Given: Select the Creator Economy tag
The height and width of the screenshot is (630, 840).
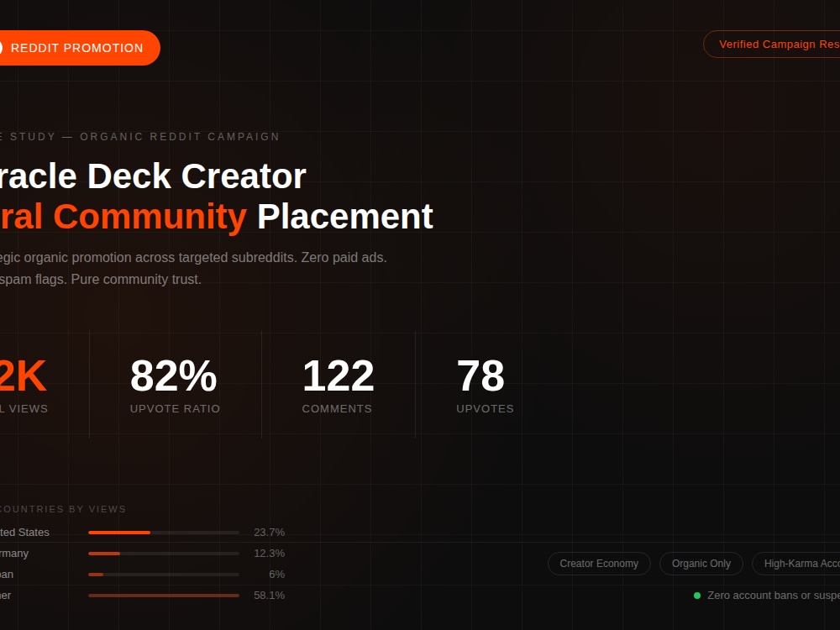Looking at the screenshot, I should click(599, 564).
